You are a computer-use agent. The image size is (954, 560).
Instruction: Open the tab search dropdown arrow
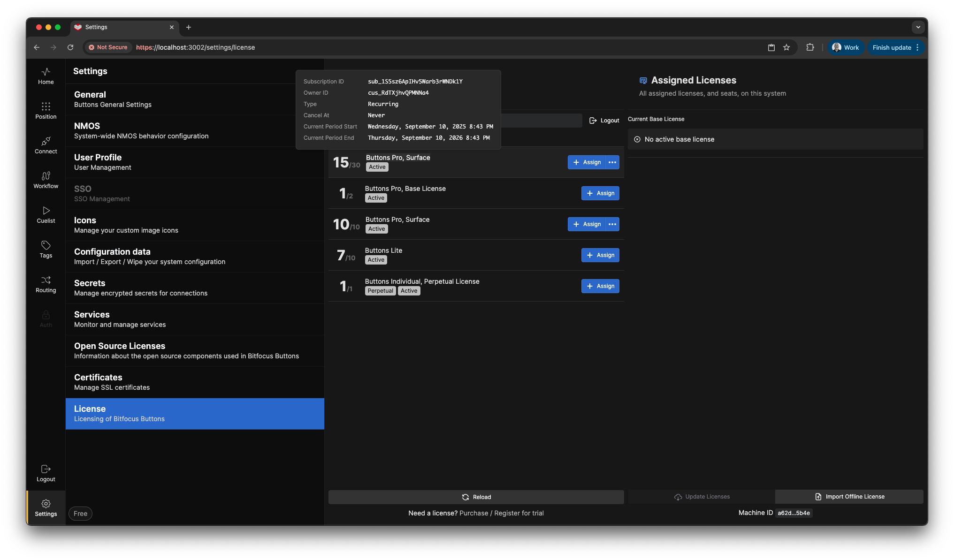(918, 27)
